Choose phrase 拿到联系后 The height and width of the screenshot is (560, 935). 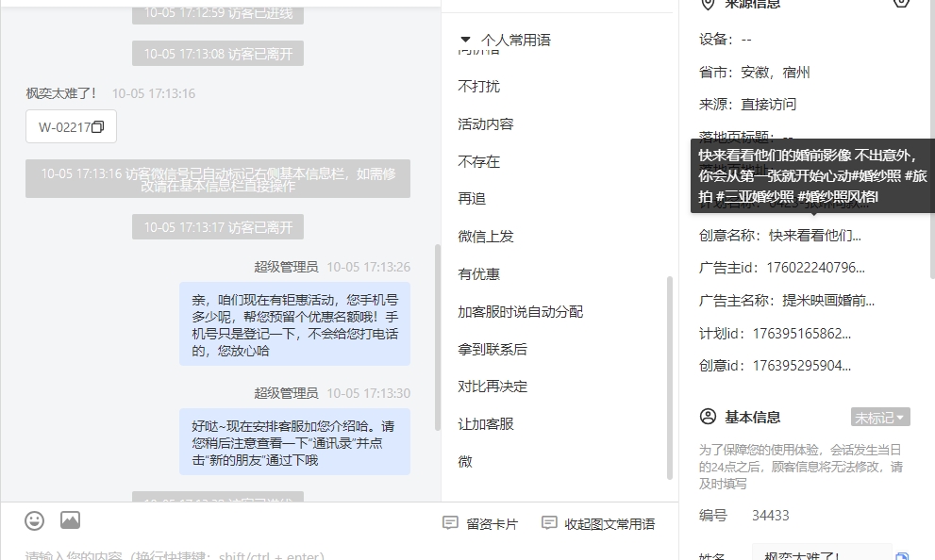[493, 349]
